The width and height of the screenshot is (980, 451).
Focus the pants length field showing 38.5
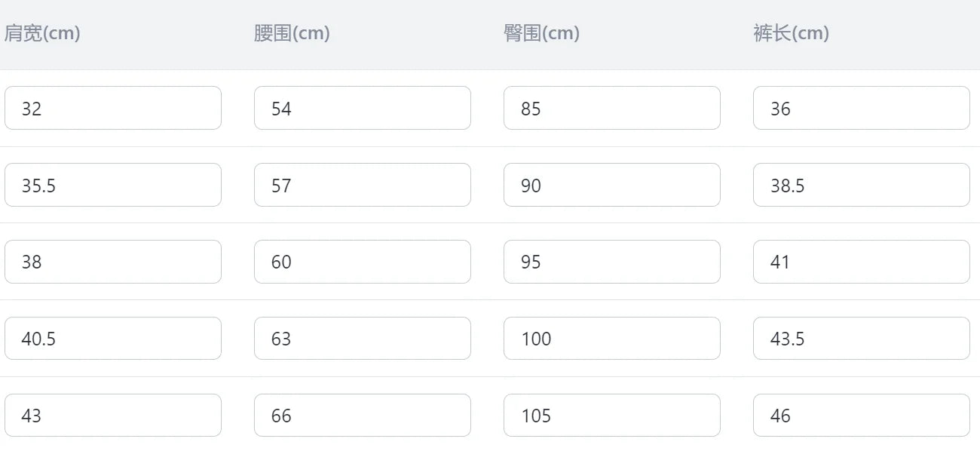pyautogui.click(x=862, y=185)
